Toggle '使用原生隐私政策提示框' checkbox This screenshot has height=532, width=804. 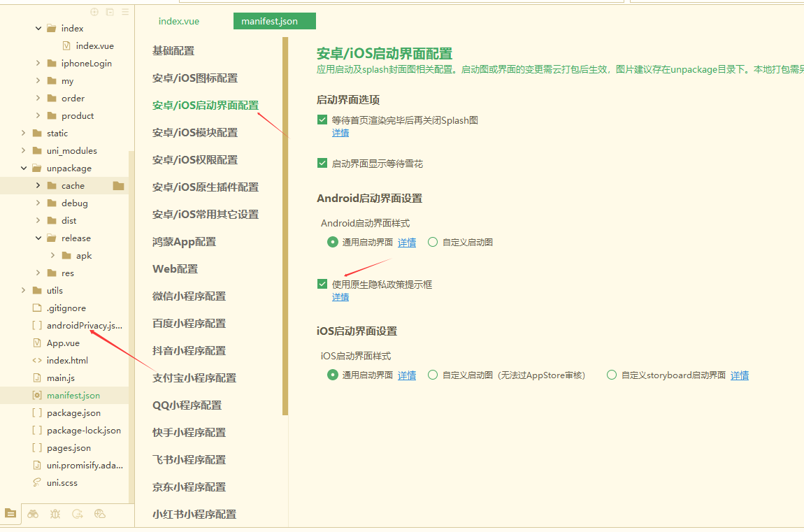pyautogui.click(x=322, y=284)
